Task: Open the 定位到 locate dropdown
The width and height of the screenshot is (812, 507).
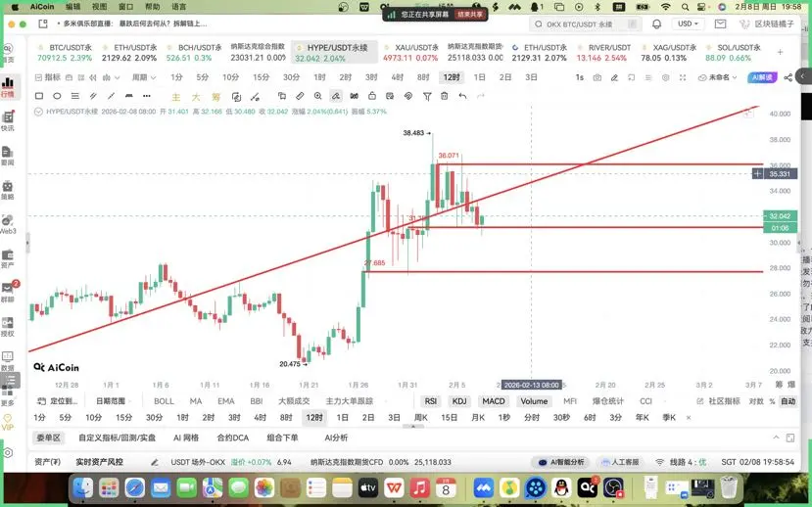Action: click(x=58, y=401)
